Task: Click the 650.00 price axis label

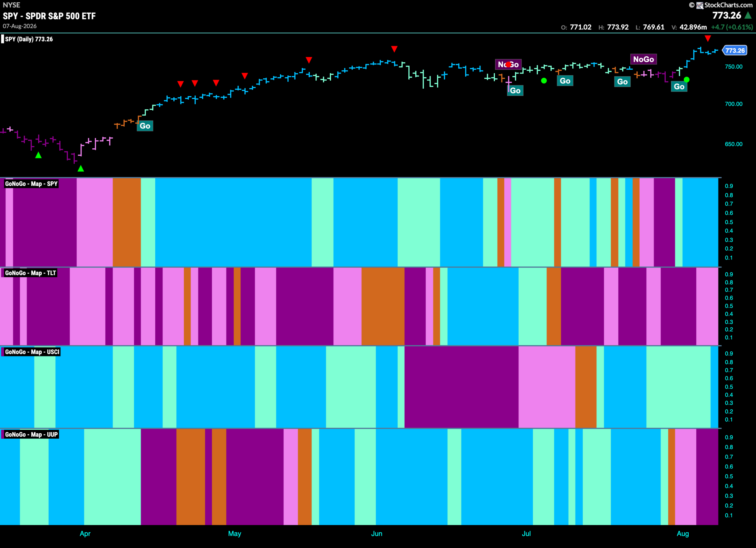Action: 734,144
